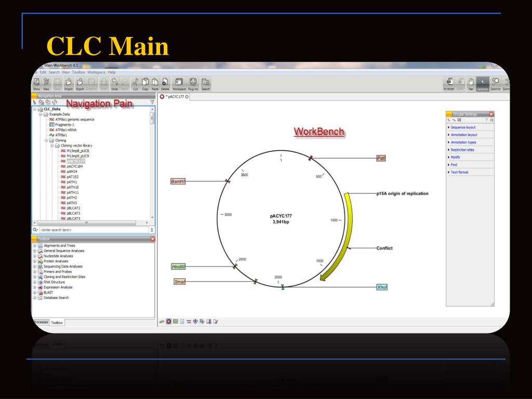Collapse the CLC_Data root node
Image resolution: width=532 pixels, height=399 pixels.
[x=35, y=109]
